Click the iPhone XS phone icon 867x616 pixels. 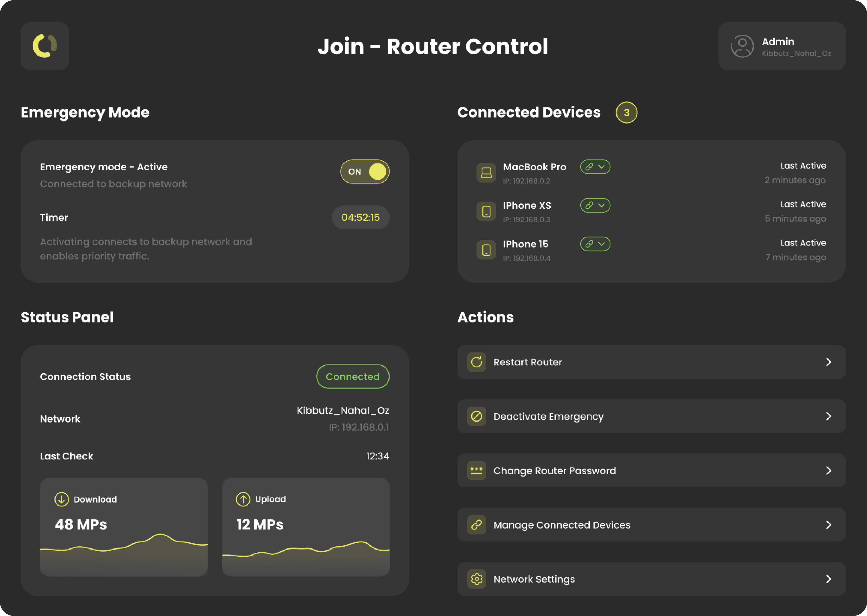coord(486,212)
